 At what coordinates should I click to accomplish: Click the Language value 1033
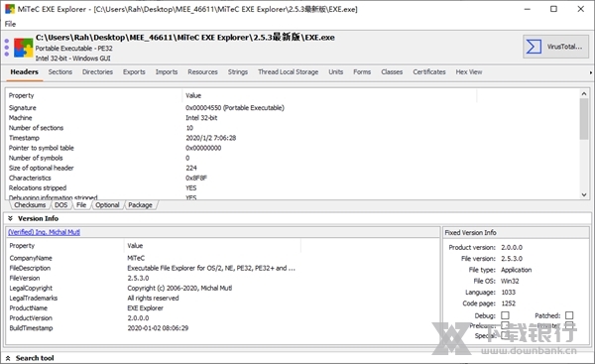[x=508, y=293]
